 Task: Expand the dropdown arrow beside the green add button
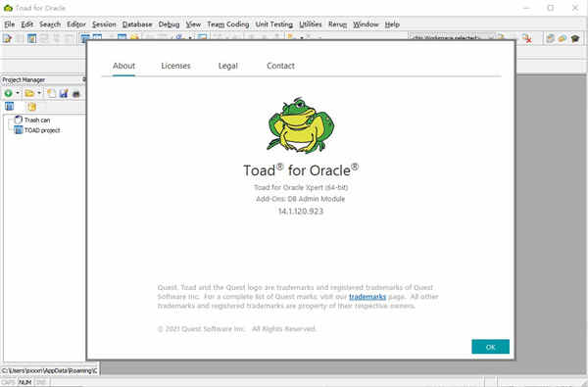[18, 93]
